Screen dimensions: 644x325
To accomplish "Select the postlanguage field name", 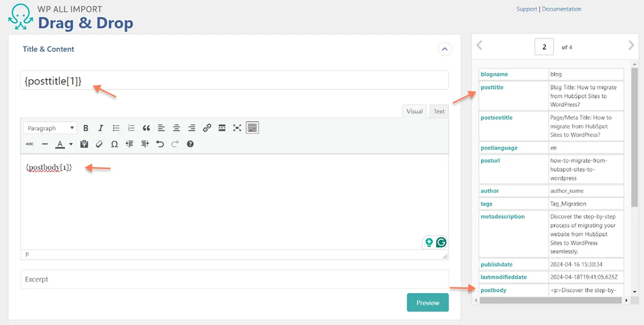I will coord(499,148).
